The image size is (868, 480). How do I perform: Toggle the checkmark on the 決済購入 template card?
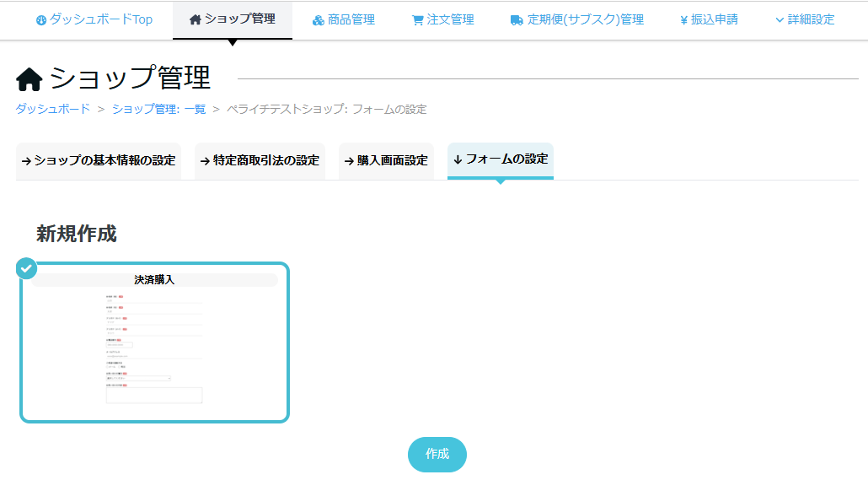(26, 269)
